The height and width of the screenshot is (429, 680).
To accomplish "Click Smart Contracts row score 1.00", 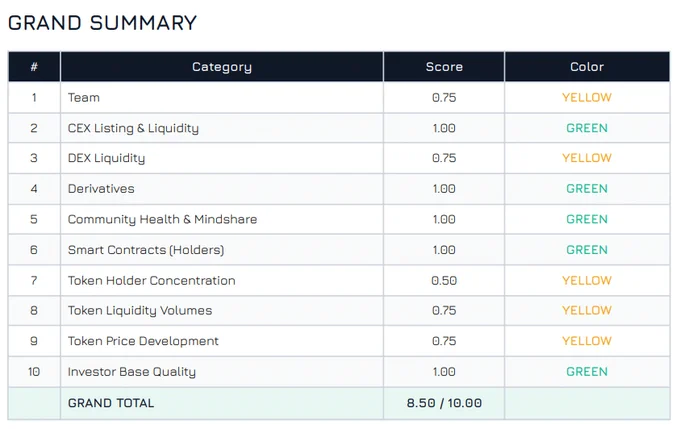I will pyautogui.click(x=444, y=250).
